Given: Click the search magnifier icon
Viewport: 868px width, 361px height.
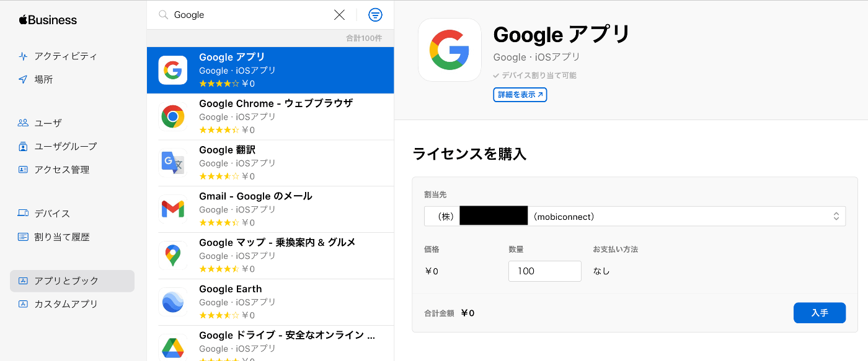Looking at the screenshot, I should [x=164, y=15].
